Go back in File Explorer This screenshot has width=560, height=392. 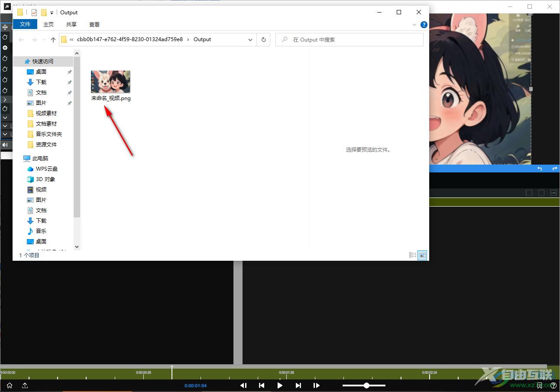pyautogui.click(x=21, y=39)
